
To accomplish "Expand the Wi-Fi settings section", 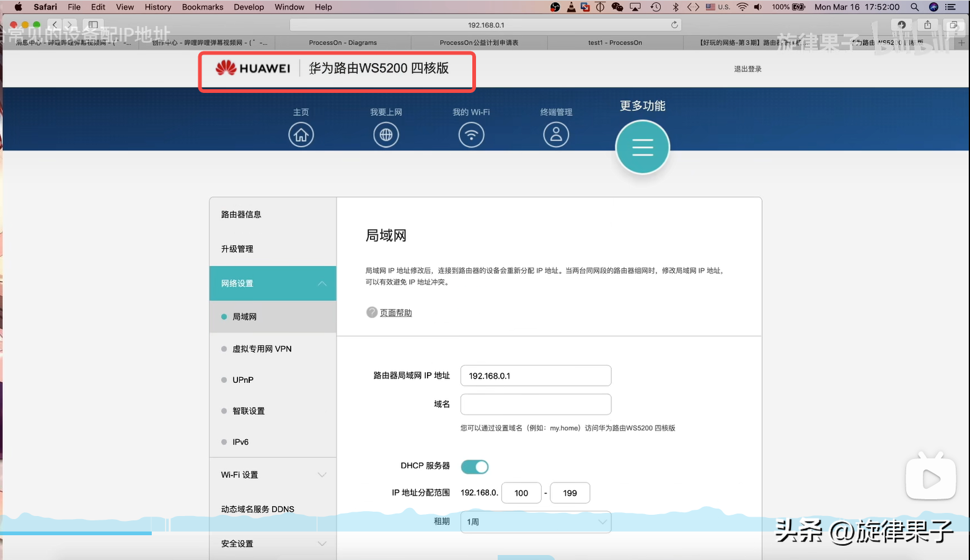I will [322, 475].
